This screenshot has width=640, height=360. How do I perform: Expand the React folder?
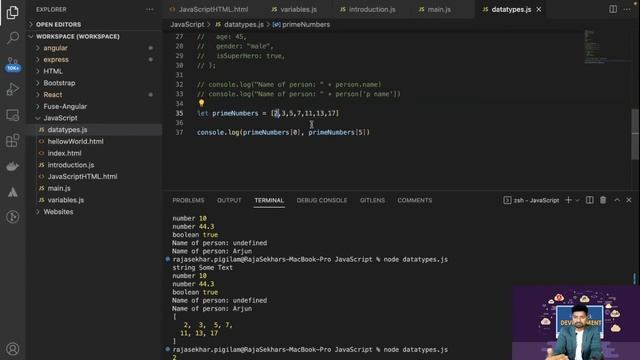point(53,95)
